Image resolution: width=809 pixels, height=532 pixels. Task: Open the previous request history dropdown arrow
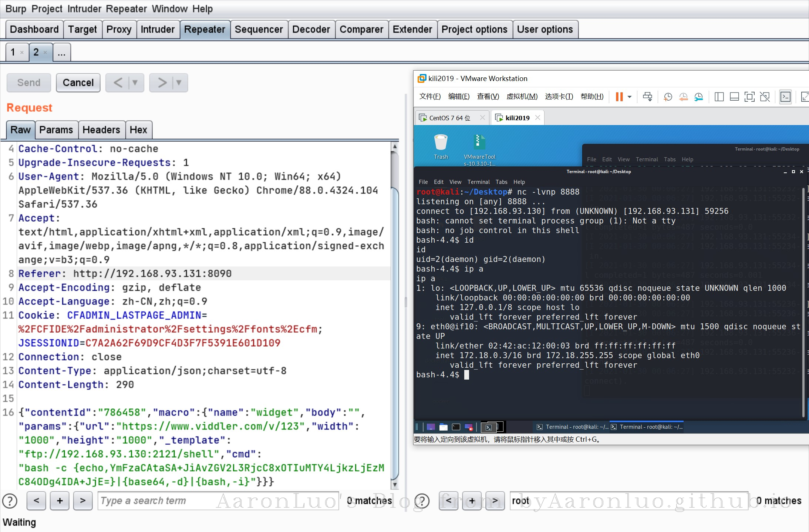pyautogui.click(x=135, y=83)
